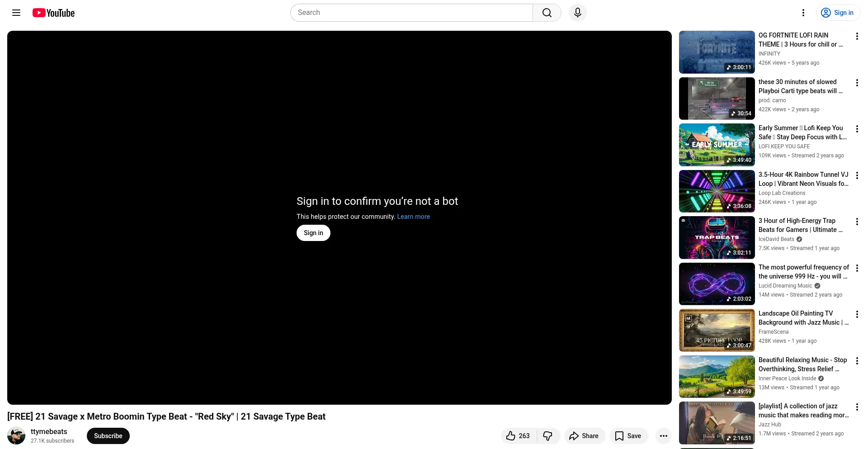Open Trap Beats for Gamers thumbnail
The image size is (868, 449).
coord(717,237)
